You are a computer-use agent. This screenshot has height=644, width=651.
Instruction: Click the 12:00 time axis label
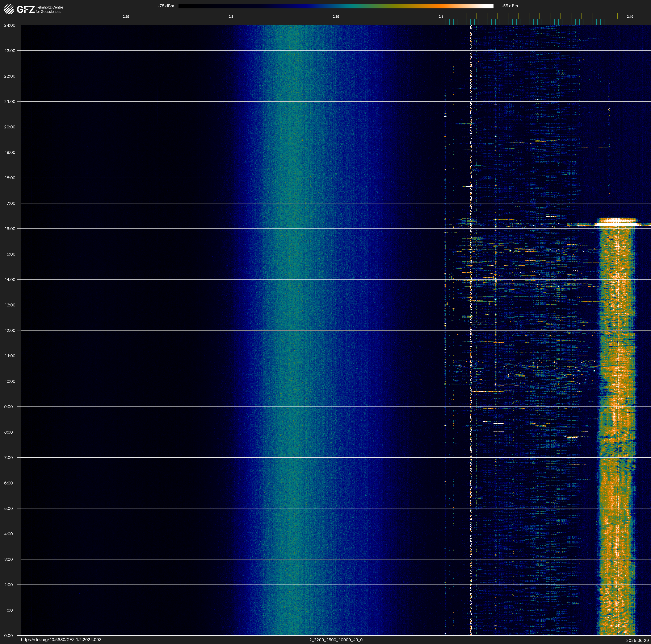[x=10, y=330]
